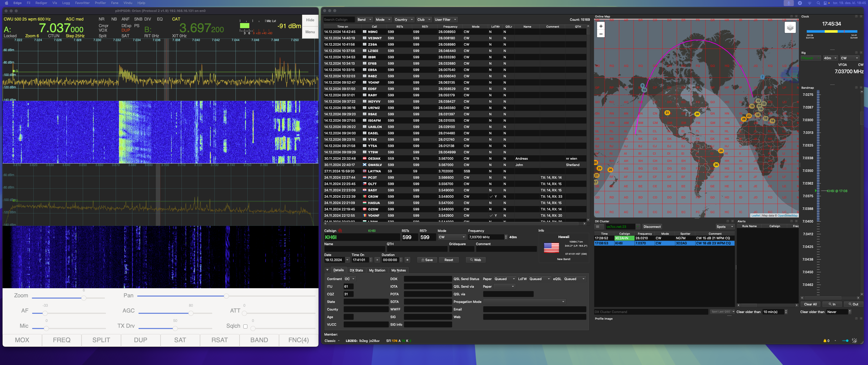Open the Club filter dropdown
This screenshot has height=365, width=868.
pyautogui.click(x=424, y=20)
